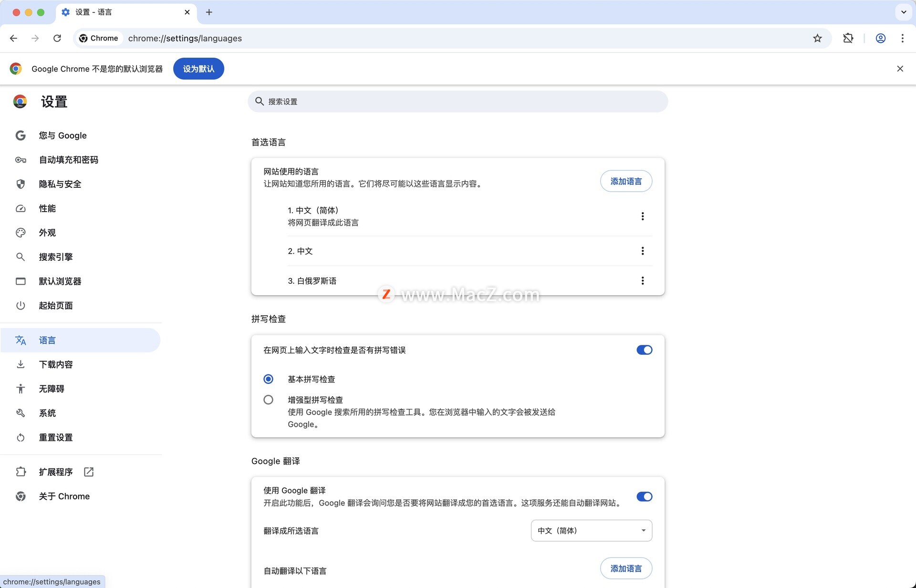Open 搜索引擎 settings section

click(80, 257)
